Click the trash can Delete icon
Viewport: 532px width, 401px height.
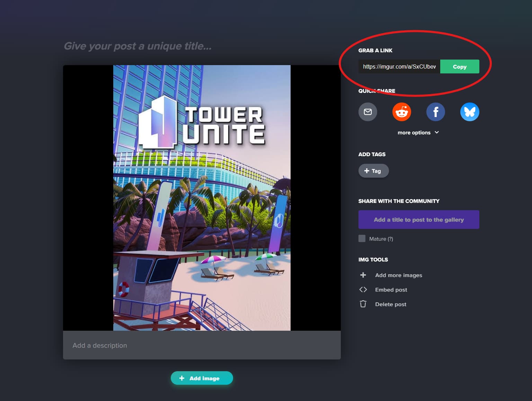tap(363, 304)
